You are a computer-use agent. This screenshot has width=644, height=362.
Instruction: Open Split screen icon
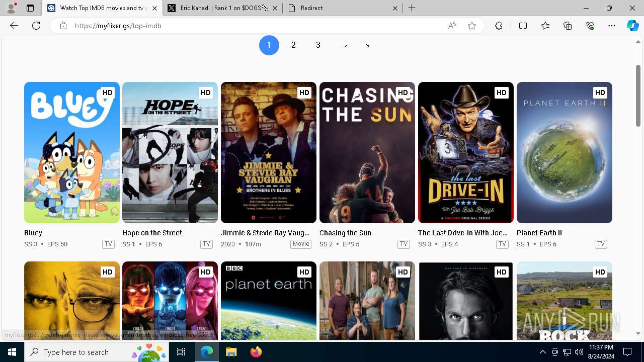point(523,26)
